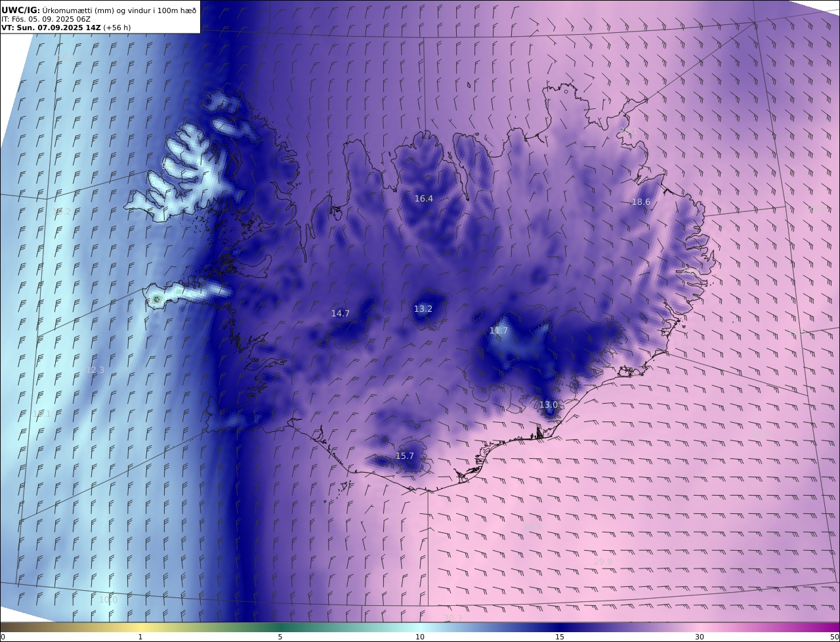The height and width of the screenshot is (642, 840).
Task: Click the 10 tick label on the color scale
Action: 420,637
